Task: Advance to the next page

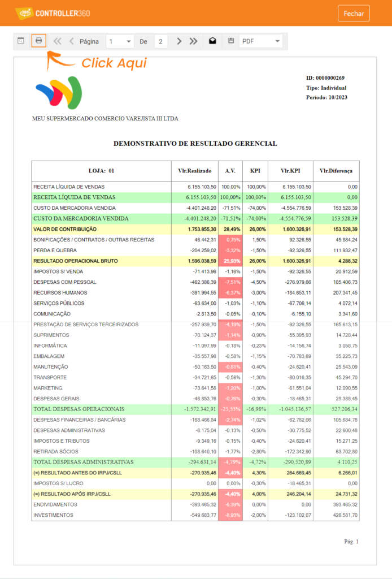Action: click(x=179, y=41)
